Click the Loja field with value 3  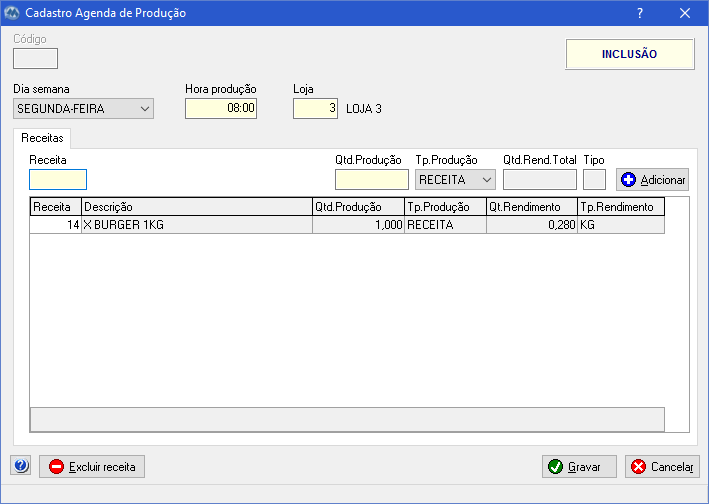315,108
